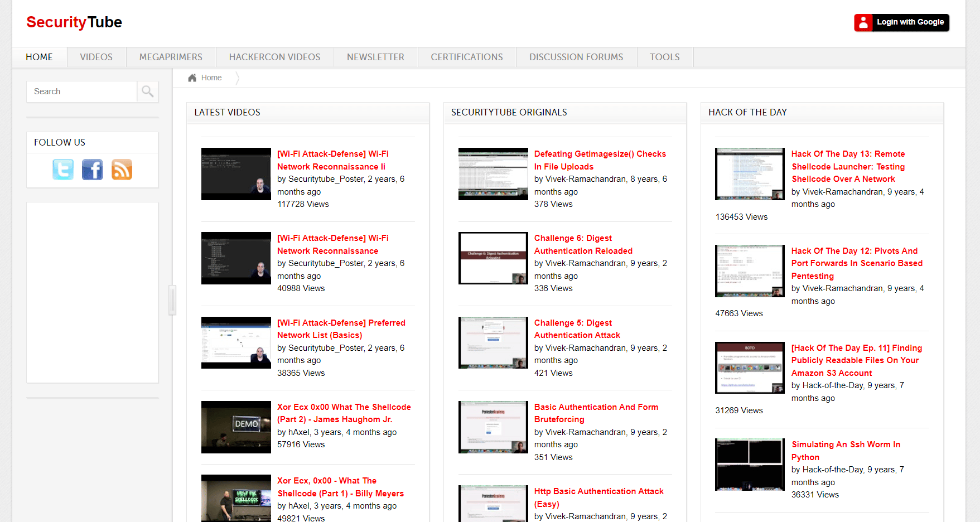The image size is (980, 522).
Task: Click the HACK OF THE DAY heading
Action: 747,112
